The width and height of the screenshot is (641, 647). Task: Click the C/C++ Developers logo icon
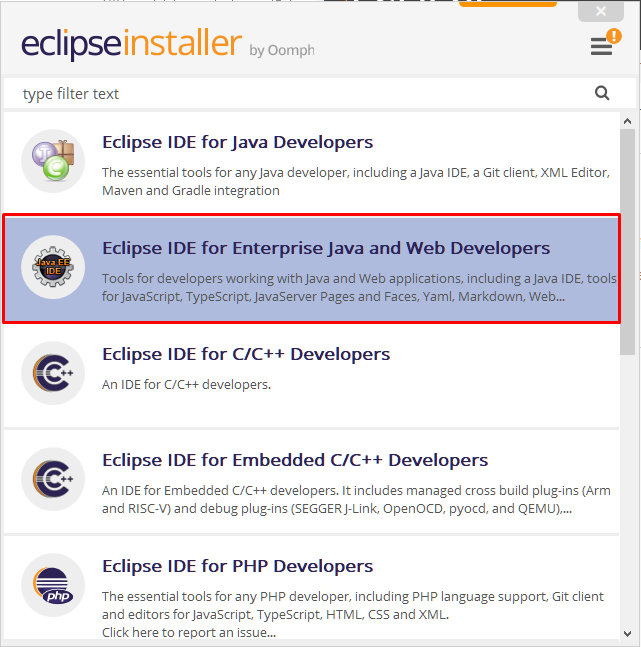coord(53,373)
